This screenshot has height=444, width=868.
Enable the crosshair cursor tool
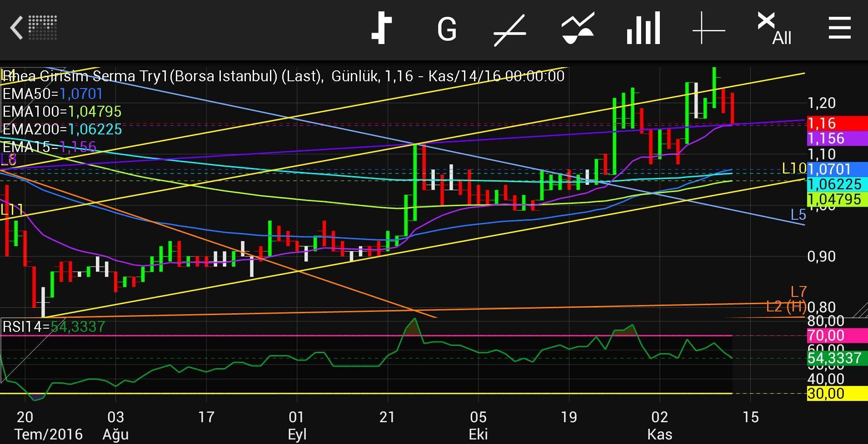(x=708, y=30)
